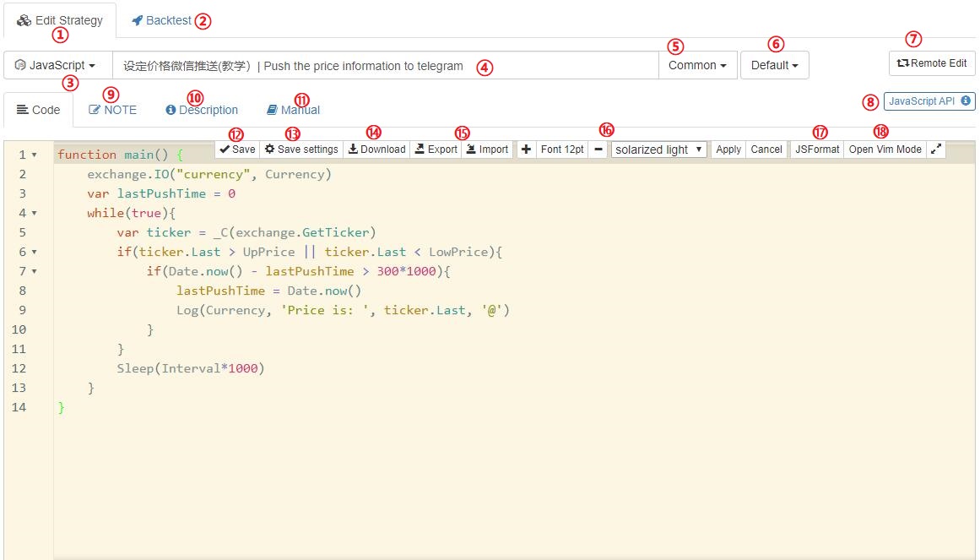The width and height of the screenshot is (980, 560).
Task: Click the info icon on JavaScript API
Action: (x=966, y=101)
